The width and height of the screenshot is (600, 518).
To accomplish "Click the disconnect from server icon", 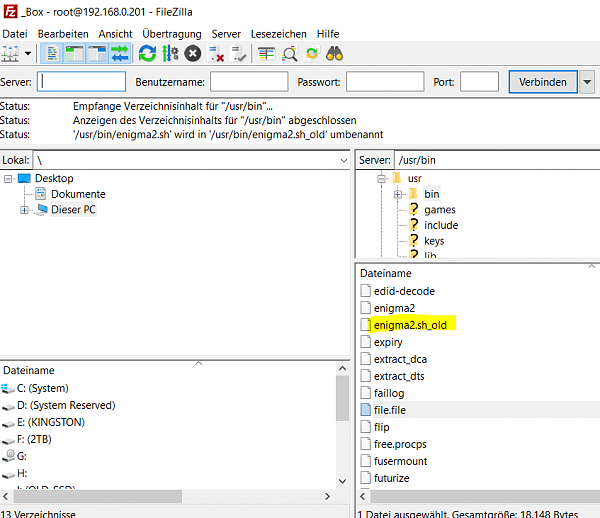I will tap(216, 53).
